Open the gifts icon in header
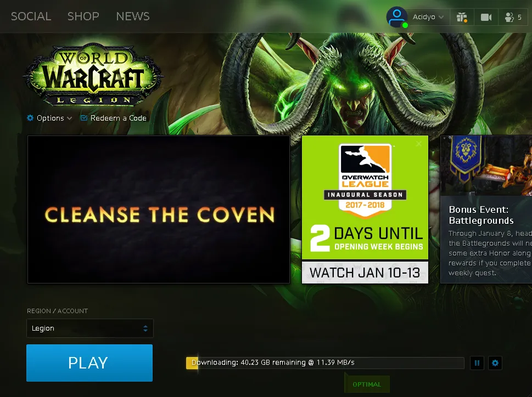Image resolution: width=532 pixels, height=397 pixels. (x=462, y=17)
